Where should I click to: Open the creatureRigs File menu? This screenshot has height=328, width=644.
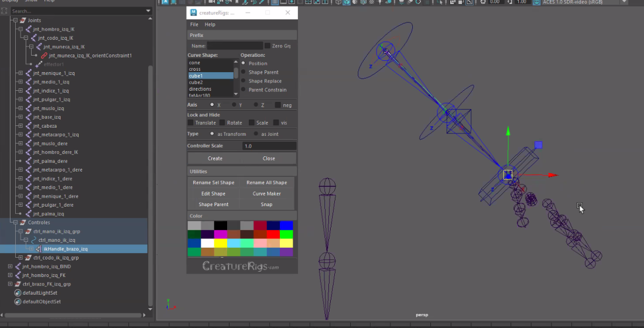pyautogui.click(x=194, y=25)
